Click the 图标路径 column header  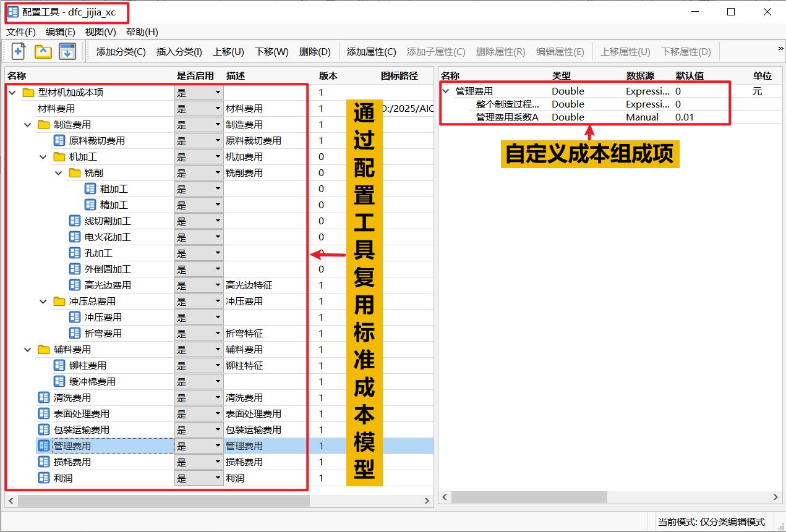399,76
